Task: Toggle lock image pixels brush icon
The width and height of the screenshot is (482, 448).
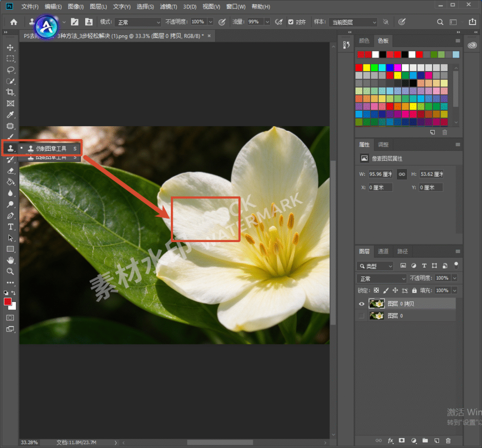Action: pyautogui.click(x=386, y=290)
